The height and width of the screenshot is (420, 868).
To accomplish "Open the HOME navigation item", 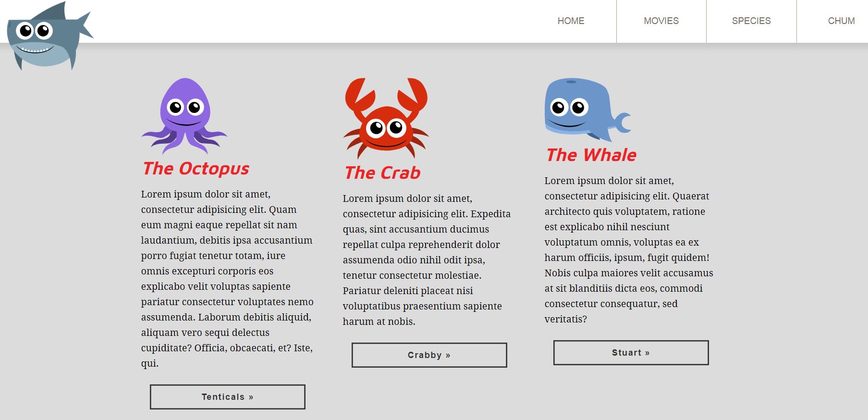I will point(571,21).
